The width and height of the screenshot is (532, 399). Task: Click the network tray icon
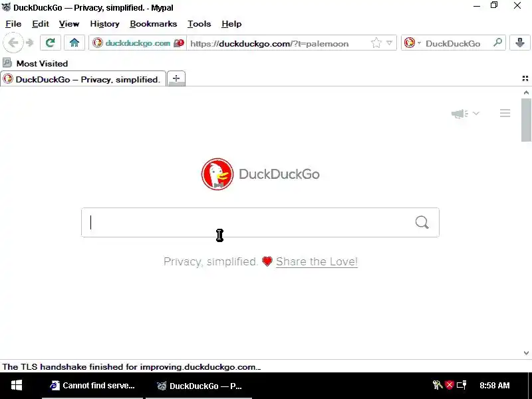(x=462, y=385)
